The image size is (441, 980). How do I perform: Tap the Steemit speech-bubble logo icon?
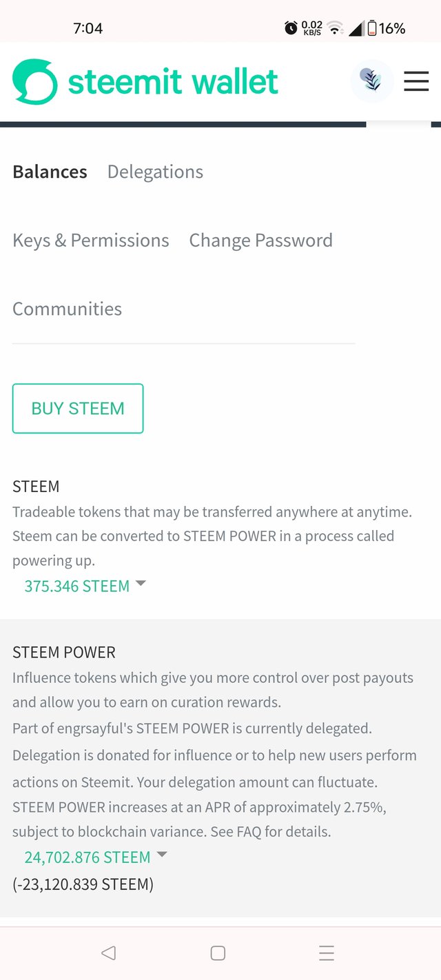(34, 82)
